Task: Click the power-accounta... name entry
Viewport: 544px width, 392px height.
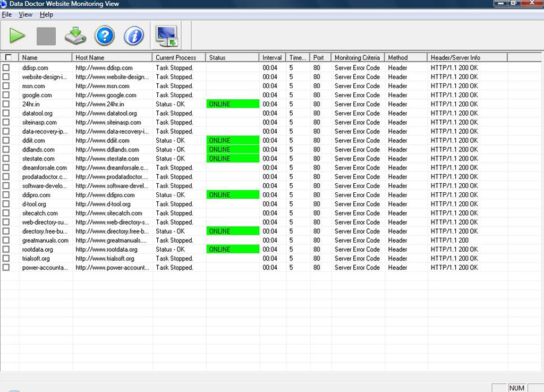Action: 45,268
